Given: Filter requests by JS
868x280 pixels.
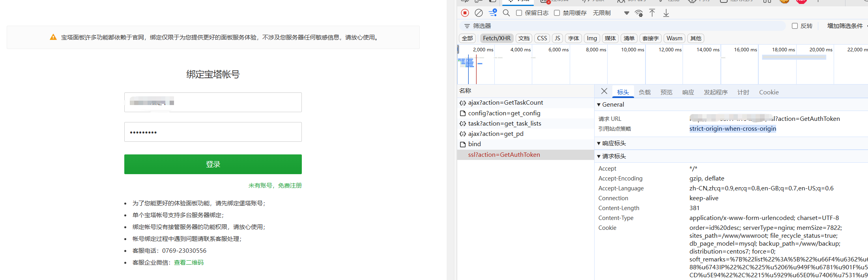Looking at the screenshot, I should click(x=557, y=38).
